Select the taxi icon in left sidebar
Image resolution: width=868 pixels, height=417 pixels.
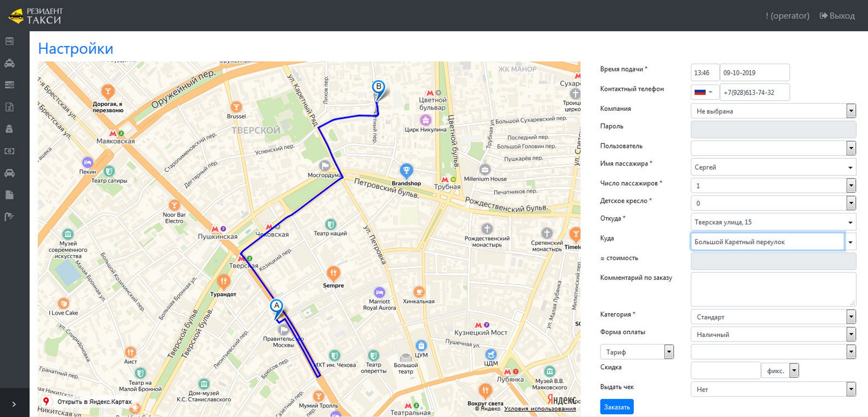(9, 63)
